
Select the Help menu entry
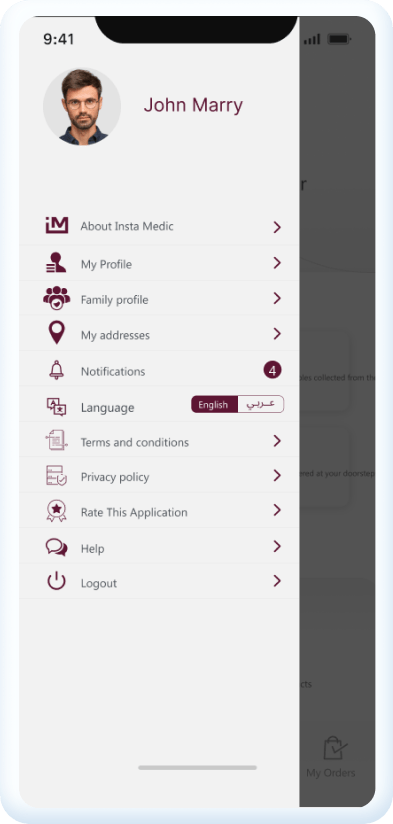click(159, 547)
